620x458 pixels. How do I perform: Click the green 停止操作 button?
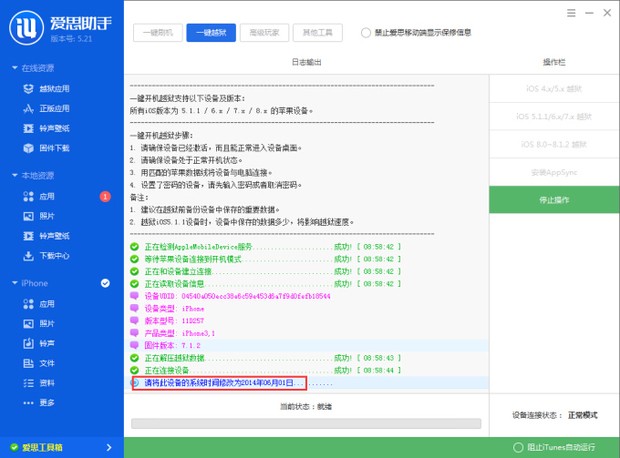pyautogui.click(x=554, y=200)
